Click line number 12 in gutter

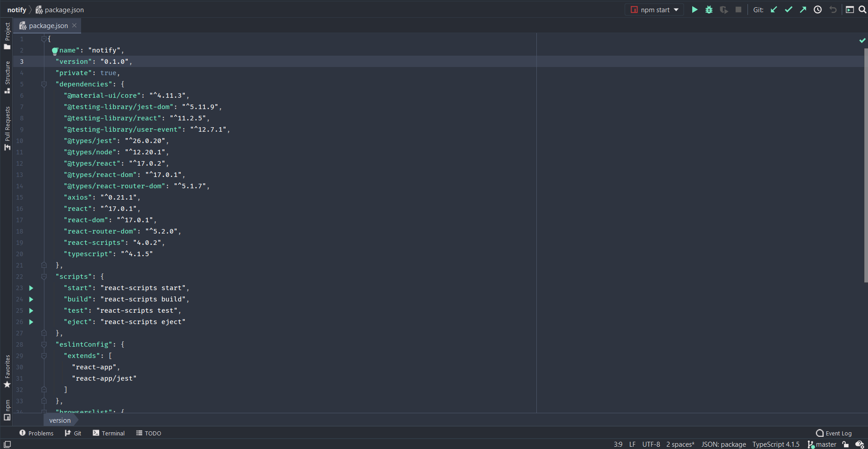coord(19,163)
